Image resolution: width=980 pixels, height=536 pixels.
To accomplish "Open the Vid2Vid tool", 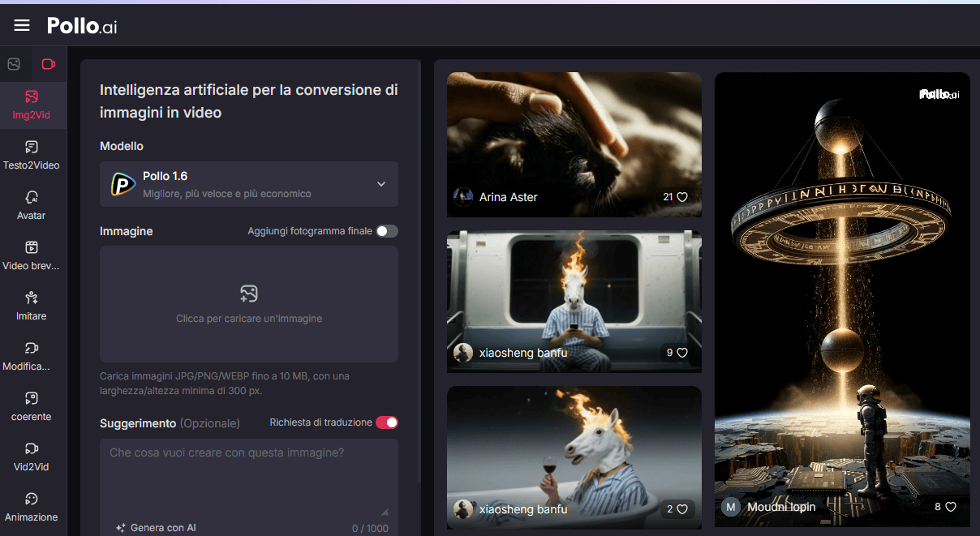I will [x=32, y=457].
